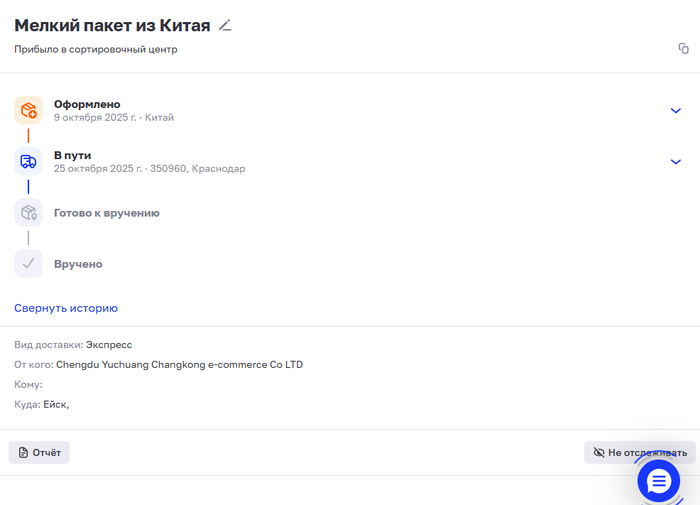This screenshot has height=505, width=700.
Task: Stop tracking with Не отслеживать button
Action: 640,452
